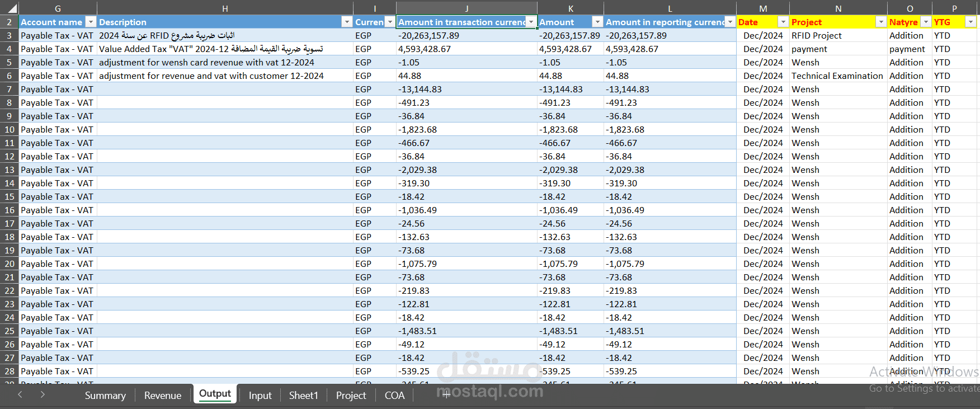980x409 pixels.
Task: Select the Output sheet tab
Action: [215, 394]
